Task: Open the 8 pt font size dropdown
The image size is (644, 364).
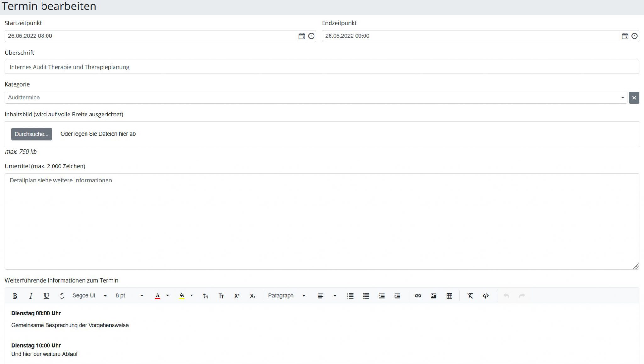Action: coord(129,296)
